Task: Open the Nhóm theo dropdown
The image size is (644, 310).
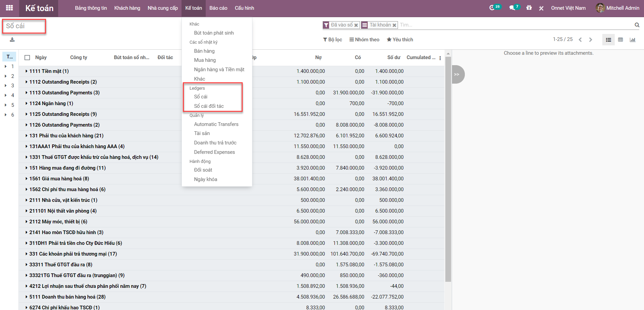Action: click(364, 40)
